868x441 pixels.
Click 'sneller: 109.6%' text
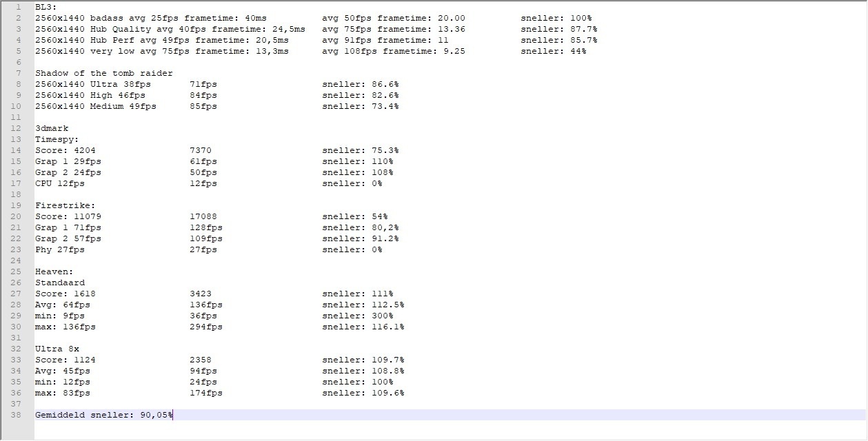(363, 393)
